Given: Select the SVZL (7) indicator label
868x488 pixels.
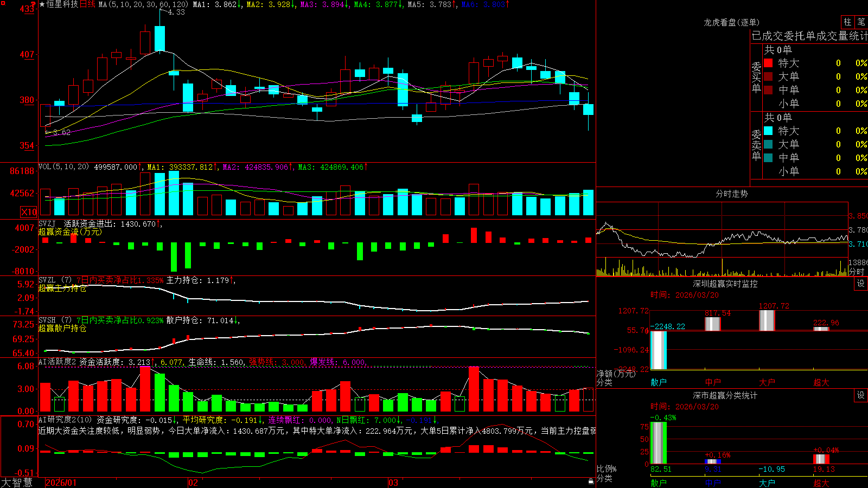Looking at the screenshot, I should 55,280.
